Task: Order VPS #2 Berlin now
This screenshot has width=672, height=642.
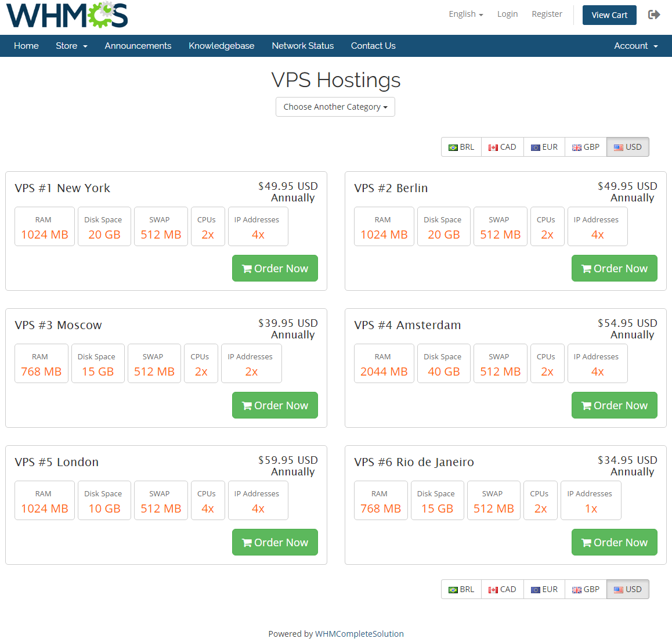Action: tap(615, 268)
